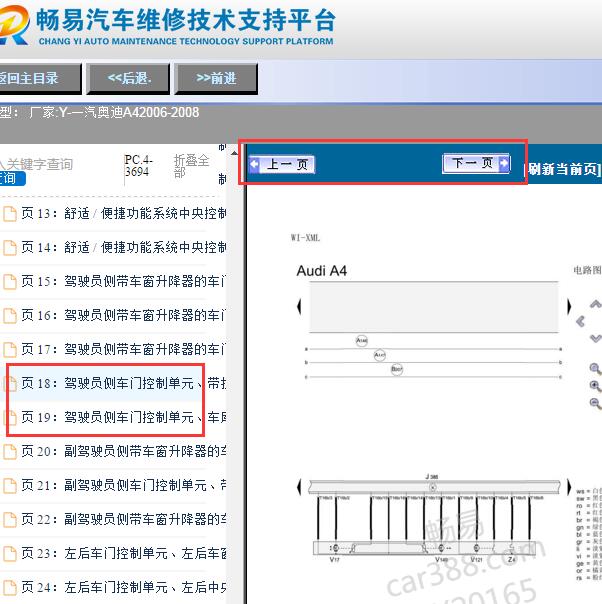Click the >>前进 forward button

point(216,79)
